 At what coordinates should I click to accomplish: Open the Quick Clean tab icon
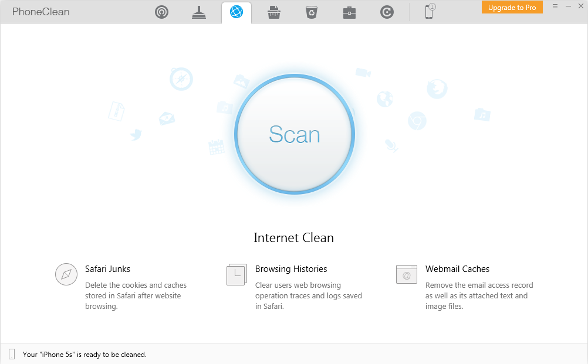[x=161, y=12]
